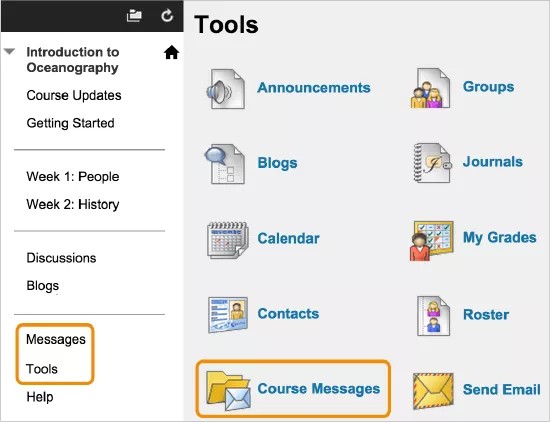
Task: Click the Send Email envelope icon
Action: coord(433,391)
